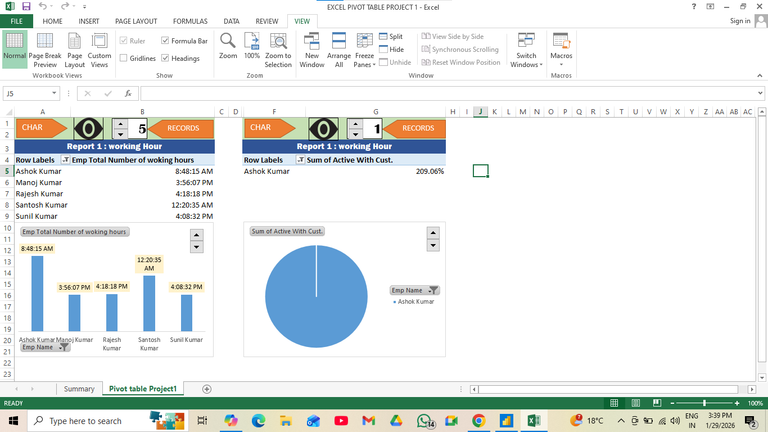Open Custom Views dialog
The height and width of the screenshot is (432, 768).
[x=99, y=50]
